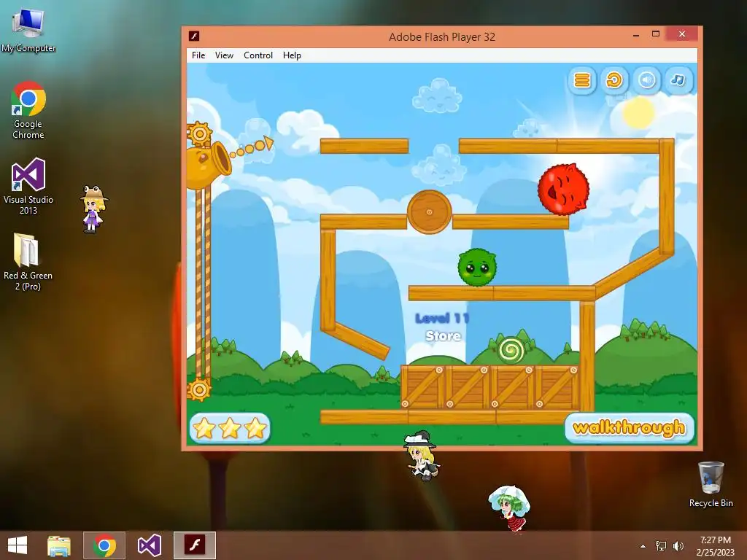The image size is (747, 560).
Task: Click the green spiral candy
Action: 511,351
